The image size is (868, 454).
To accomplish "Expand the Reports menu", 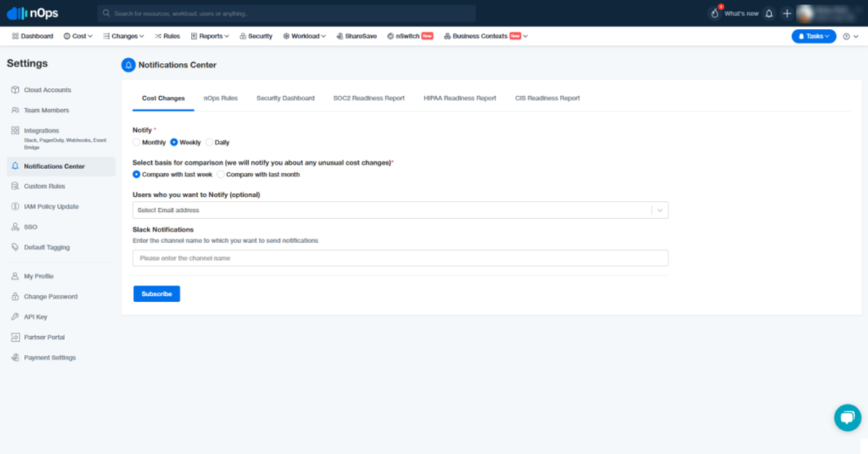I will click(210, 36).
